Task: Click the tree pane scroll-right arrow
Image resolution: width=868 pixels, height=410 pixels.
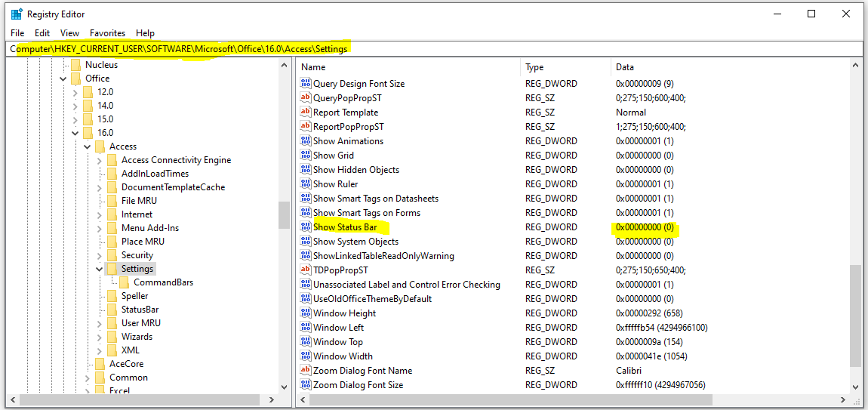Action: pyautogui.click(x=271, y=399)
